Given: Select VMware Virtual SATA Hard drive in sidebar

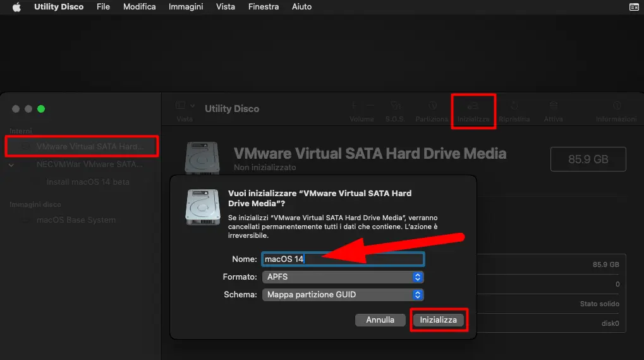Looking at the screenshot, I should click(82, 146).
